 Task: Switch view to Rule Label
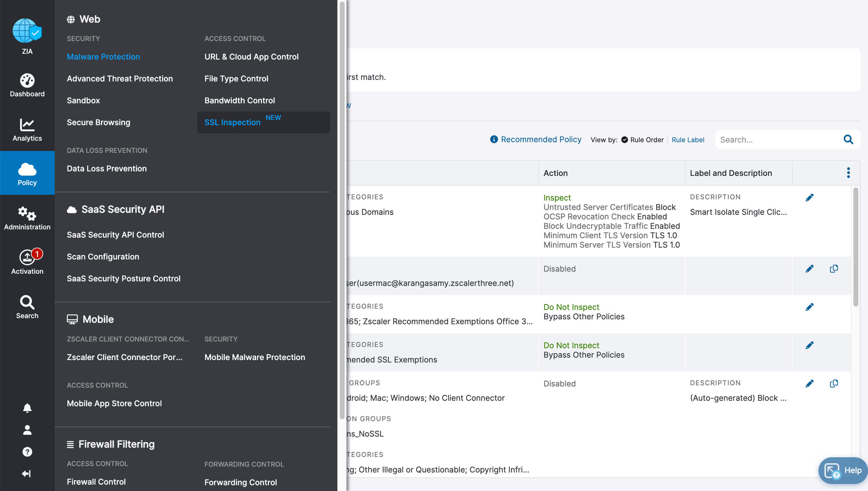(x=687, y=139)
